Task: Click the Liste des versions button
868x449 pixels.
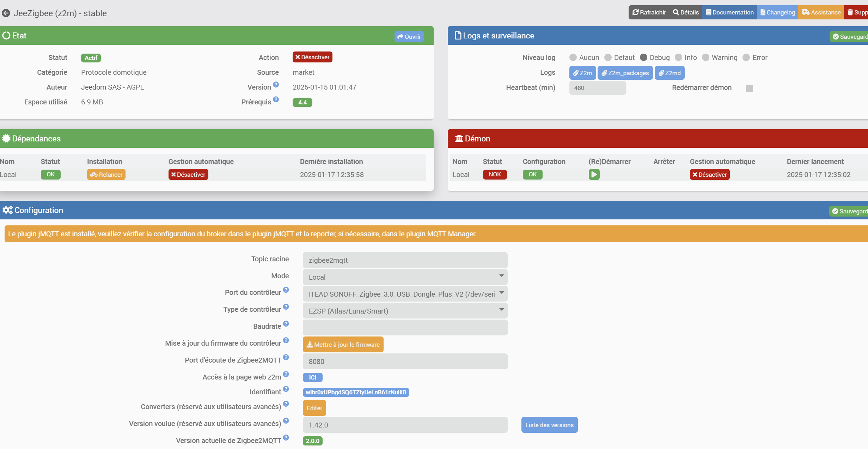Action: pyautogui.click(x=549, y=425)
